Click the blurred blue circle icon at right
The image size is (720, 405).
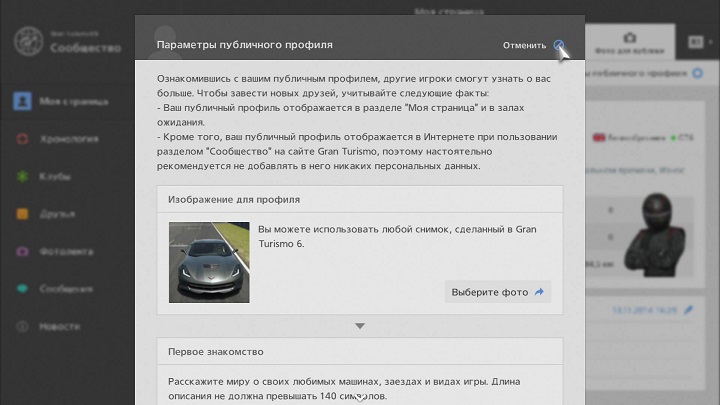pyautogui.click(x=698, y=73)
